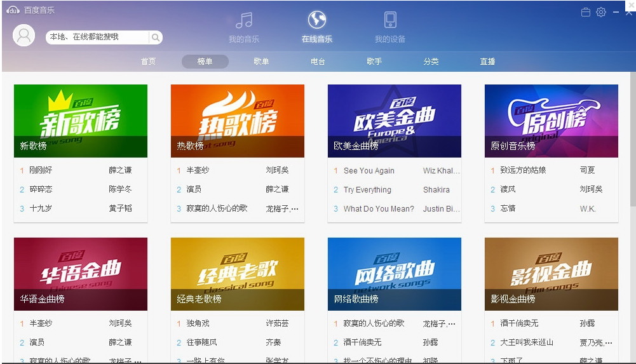Open the 原创音乐榜 chart banner
636x364 pixels.
551,121
